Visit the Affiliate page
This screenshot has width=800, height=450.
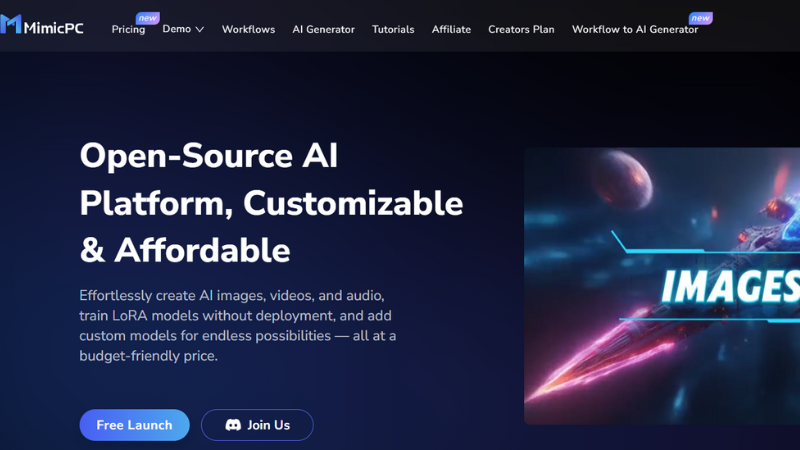pos(451,30)
